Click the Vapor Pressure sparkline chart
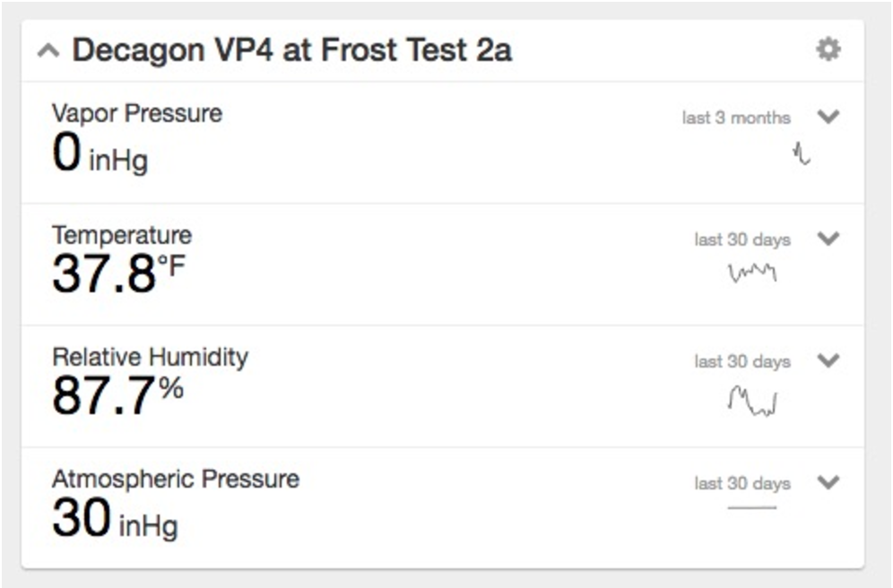Screen dimensions: 893x588 click(x=801, y=153)
